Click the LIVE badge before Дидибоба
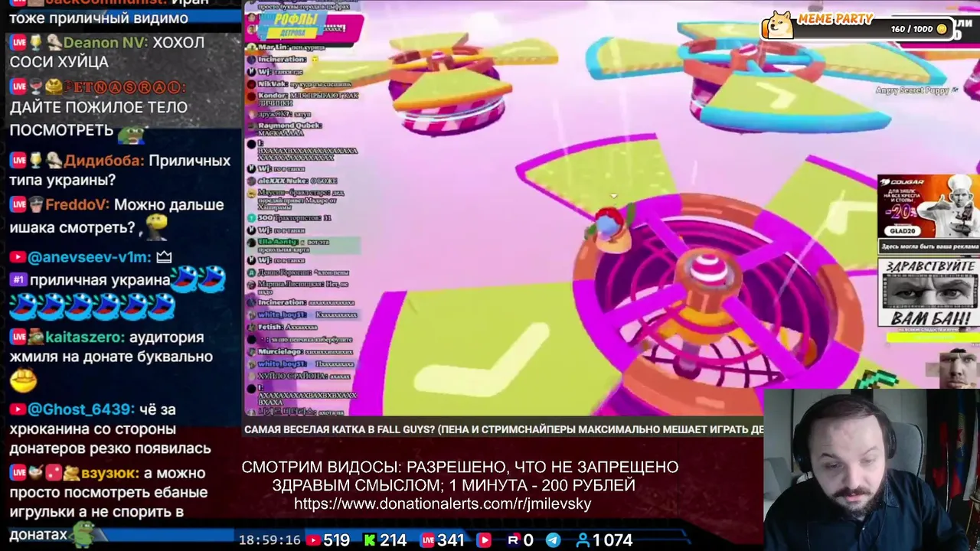Screen dimensions: 980x551 point(18,161)
